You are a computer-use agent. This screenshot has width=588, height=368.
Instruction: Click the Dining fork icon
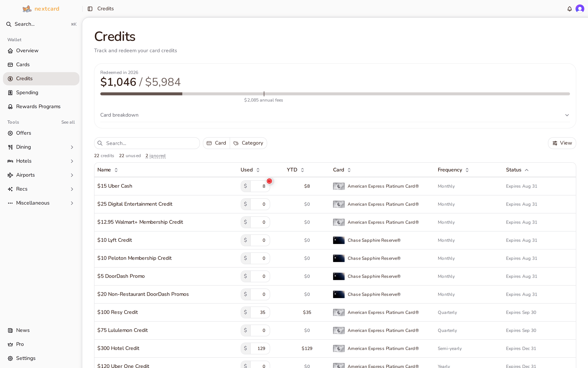pos(10,147)
